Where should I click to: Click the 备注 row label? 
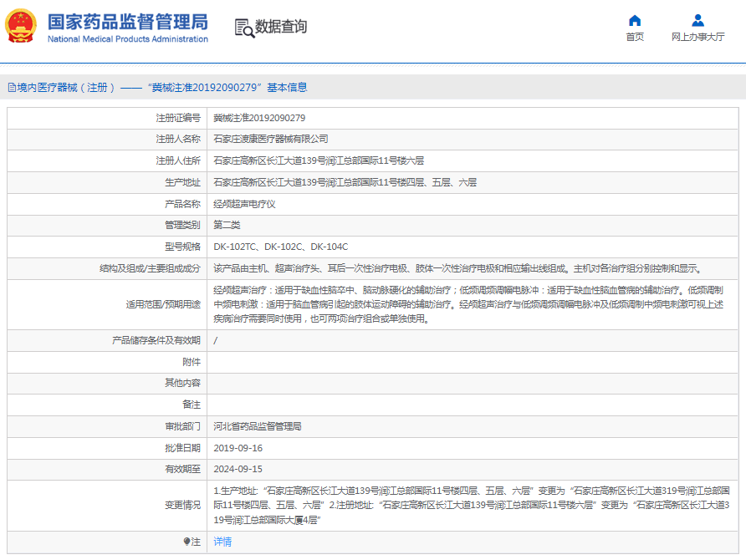coord(192,405)
